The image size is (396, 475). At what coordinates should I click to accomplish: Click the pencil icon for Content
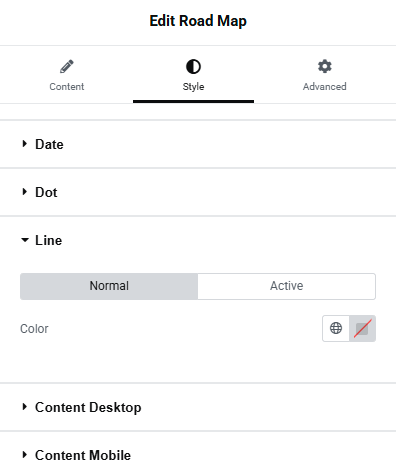[67, 66]
